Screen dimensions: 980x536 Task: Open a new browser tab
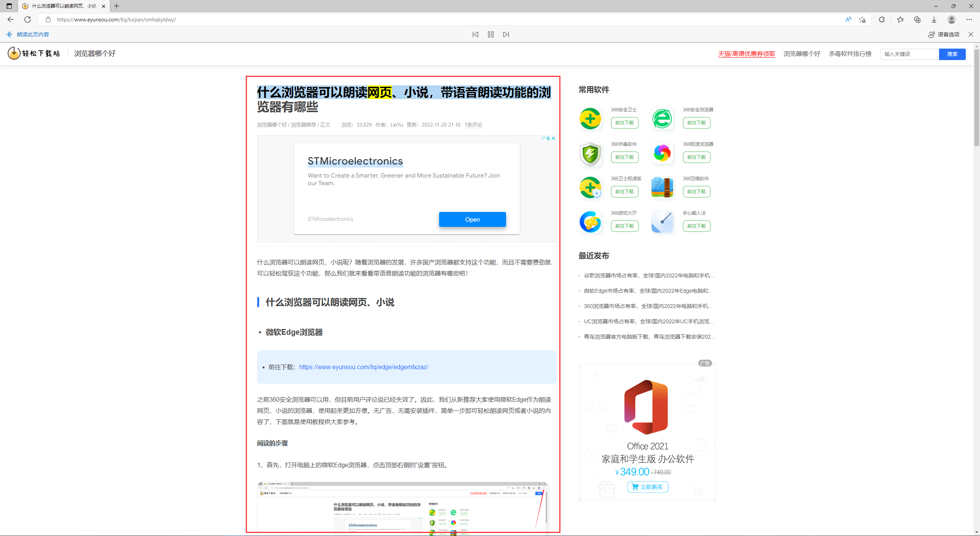click(117, 6)
